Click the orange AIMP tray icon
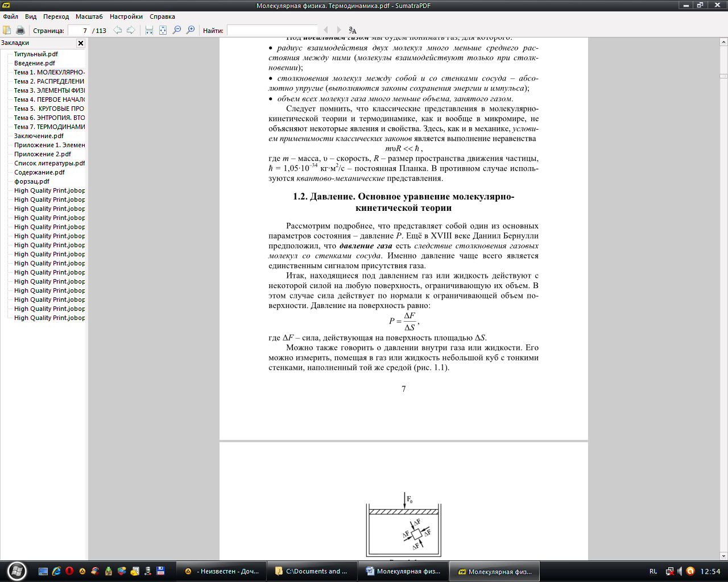Viewport: 728px width, 582px height. click(690, 571)
